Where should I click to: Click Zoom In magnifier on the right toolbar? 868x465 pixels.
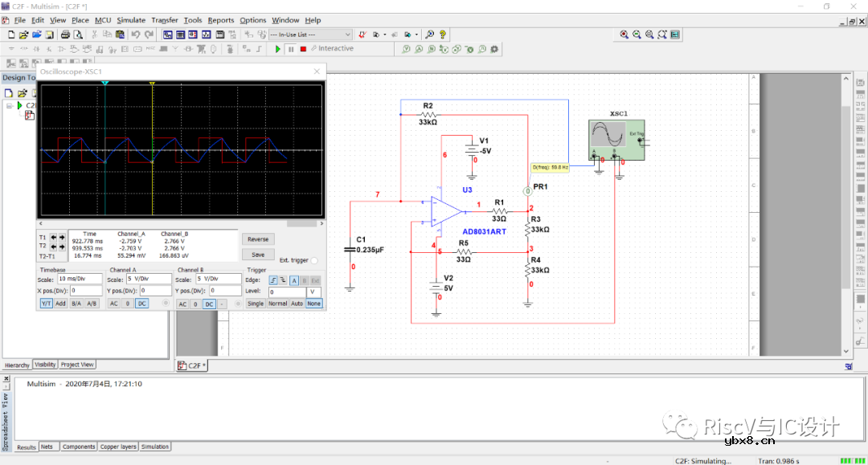[624, 35]
